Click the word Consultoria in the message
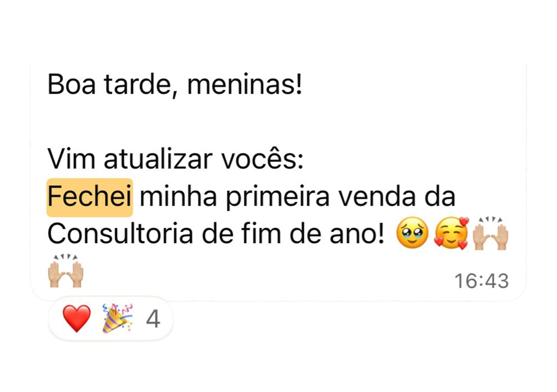Image resolution: width=557 pixels, height=392 pixels. click(x=120, y=234)
